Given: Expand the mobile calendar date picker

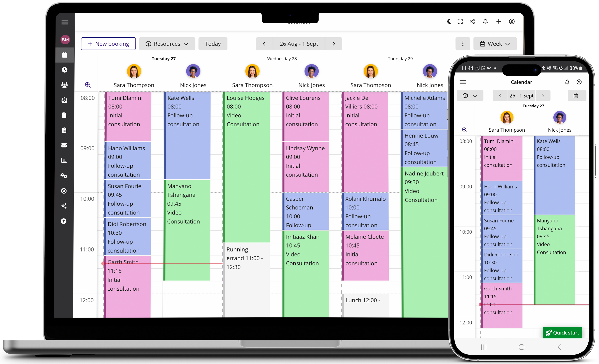Looking at the screenshot, I should tap(576, 95).
